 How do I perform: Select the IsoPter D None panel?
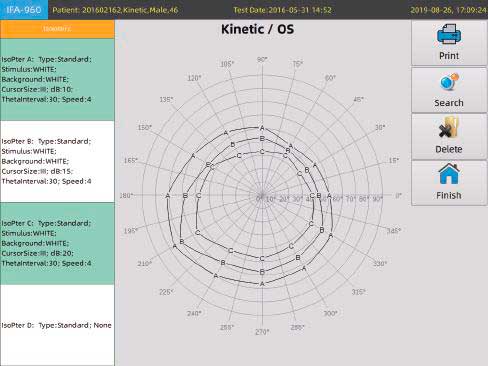[x=57, y=325]
